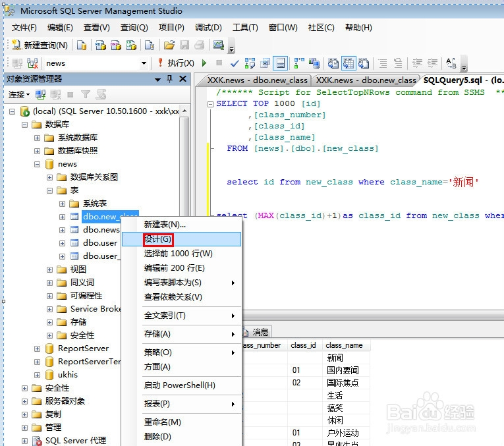
Task: Click the Results to Text icon
Action: [333, 63]
